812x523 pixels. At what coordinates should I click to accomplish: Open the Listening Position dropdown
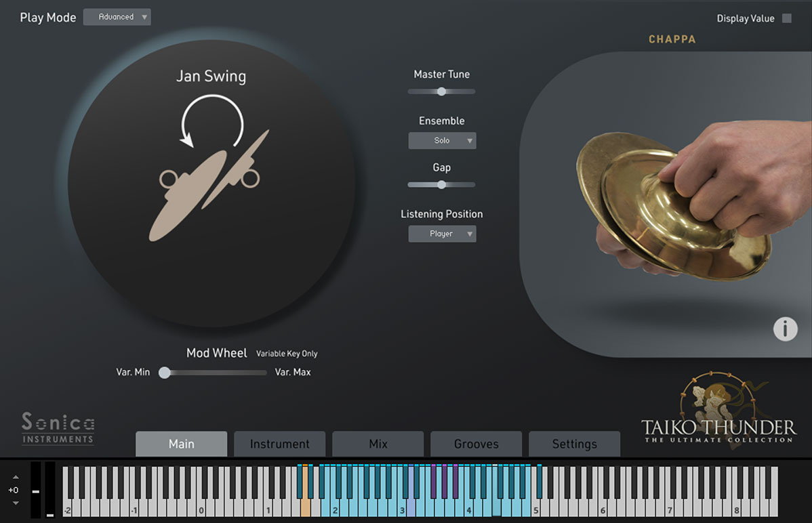coord(442,234)
